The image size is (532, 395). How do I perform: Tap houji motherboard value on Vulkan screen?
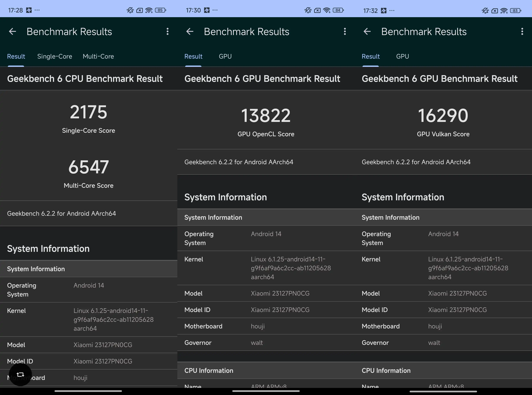435,326
